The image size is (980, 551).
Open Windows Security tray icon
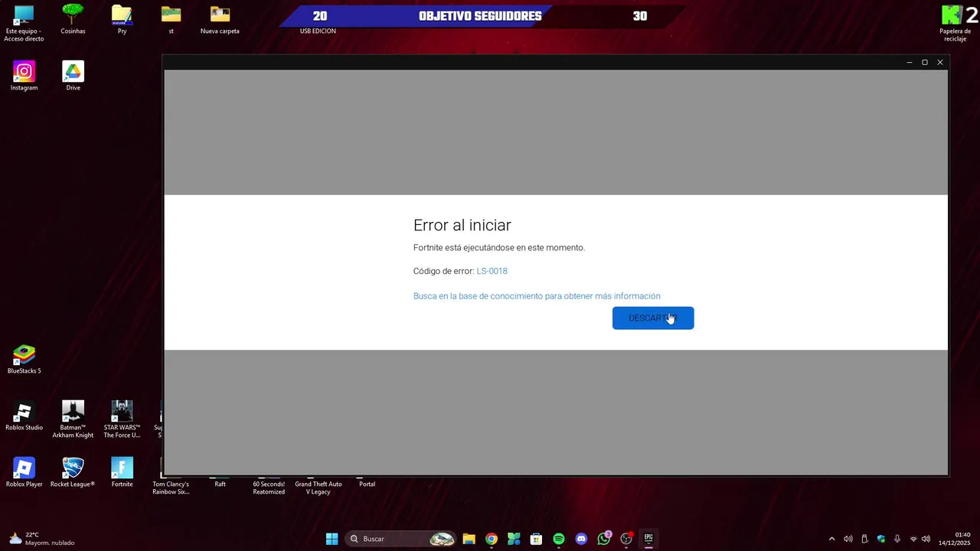(x=880, y=539)
